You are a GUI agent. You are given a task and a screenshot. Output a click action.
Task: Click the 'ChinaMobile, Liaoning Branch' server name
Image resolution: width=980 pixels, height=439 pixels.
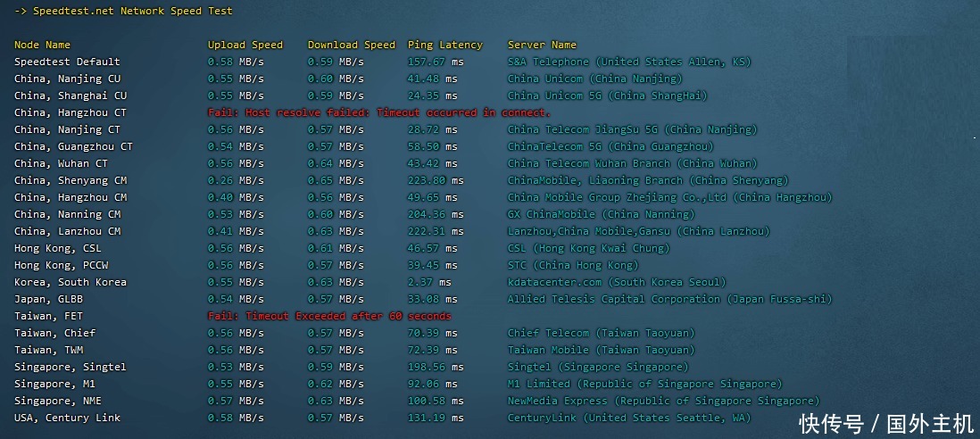click(x=648, y=180)
